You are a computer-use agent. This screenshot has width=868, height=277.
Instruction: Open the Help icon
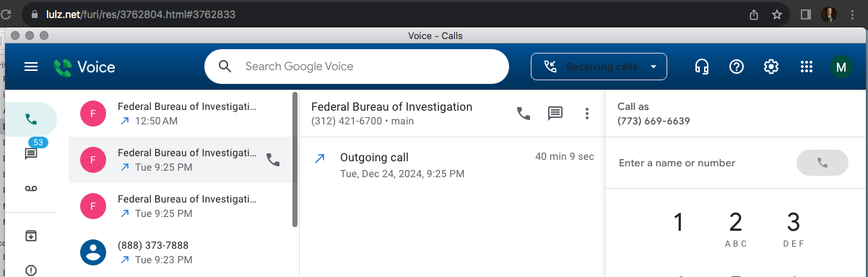737,67
